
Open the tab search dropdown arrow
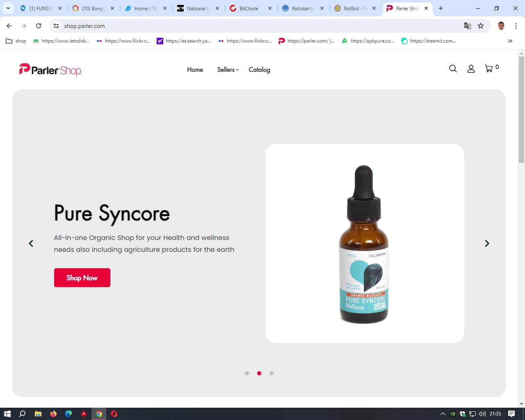point(8,8)
